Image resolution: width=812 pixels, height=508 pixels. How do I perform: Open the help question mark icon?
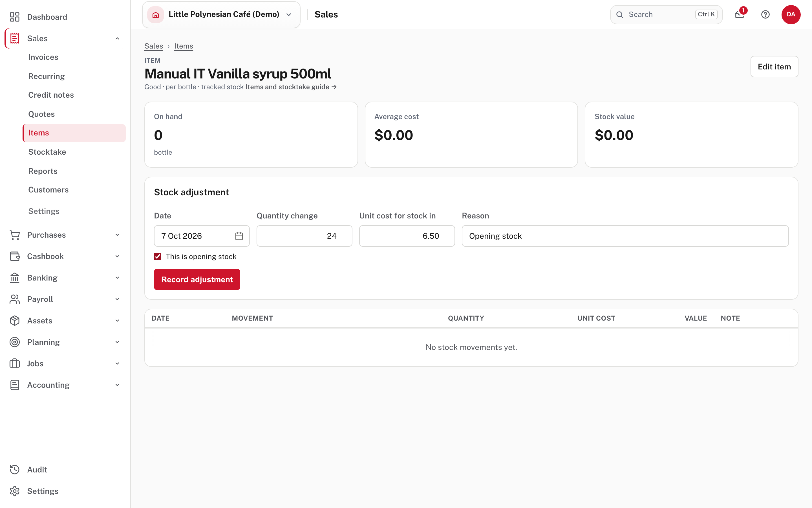765,14
